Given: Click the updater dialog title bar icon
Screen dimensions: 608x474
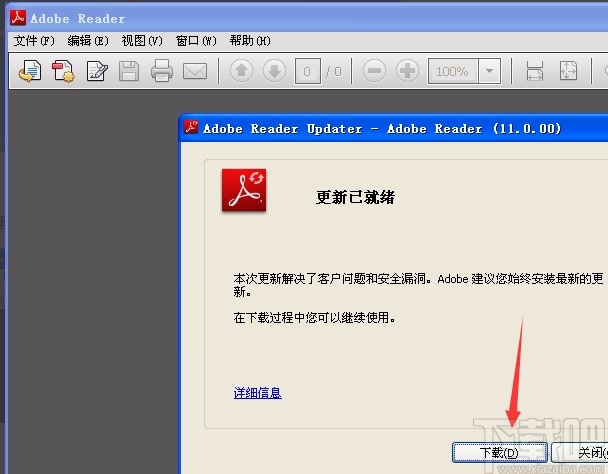Looking at the screenshot, I should pyautogui.click(x=191, y=126).
